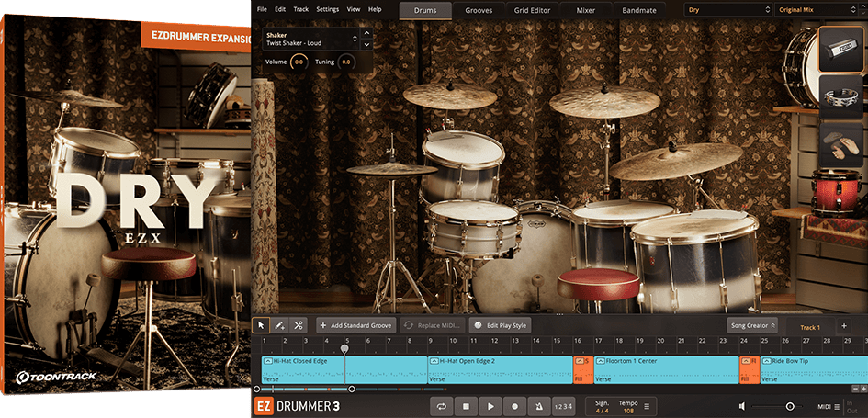Expand the Twist Shaker instrument selector
868x418 pixels.
click(355, 39)
